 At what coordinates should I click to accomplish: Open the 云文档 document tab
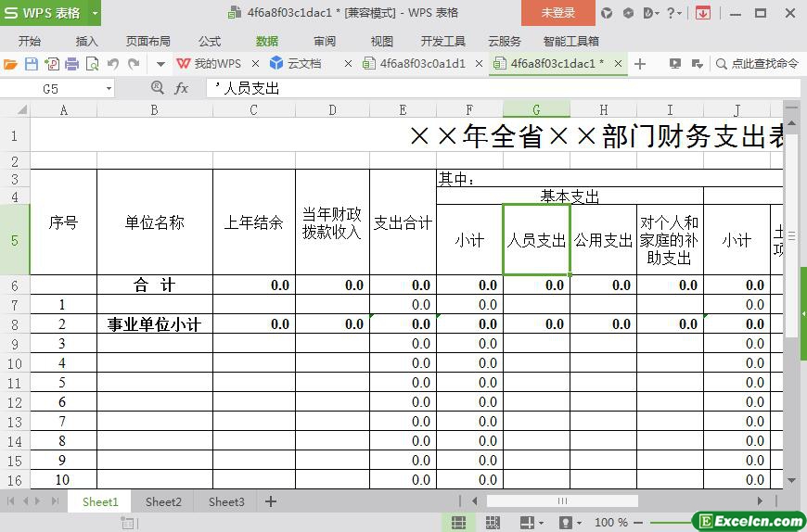click(x=303, y=64)
